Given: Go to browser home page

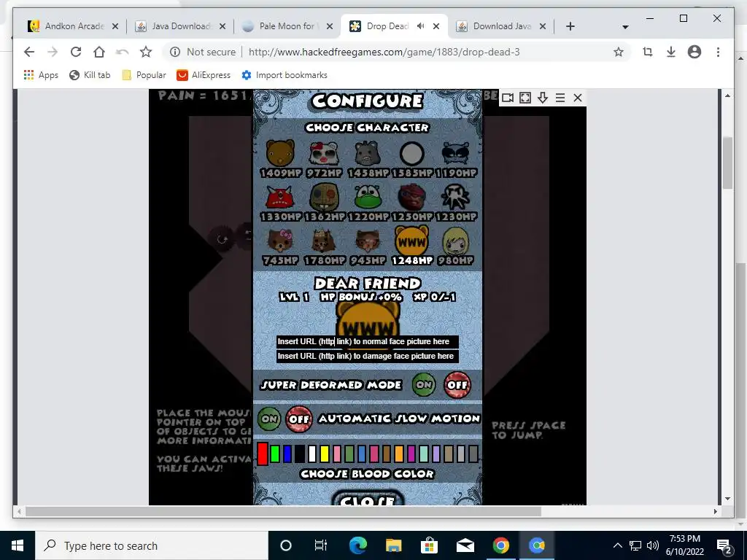Looking at the screenshot, I should pyautogui.click(x=99, y=52).
